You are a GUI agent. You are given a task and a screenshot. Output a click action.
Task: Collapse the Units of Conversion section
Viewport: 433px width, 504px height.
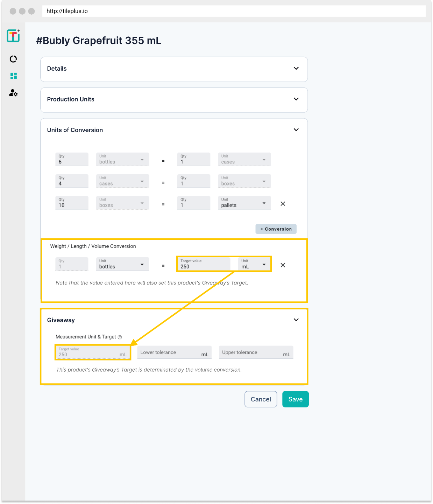[296, 130]
